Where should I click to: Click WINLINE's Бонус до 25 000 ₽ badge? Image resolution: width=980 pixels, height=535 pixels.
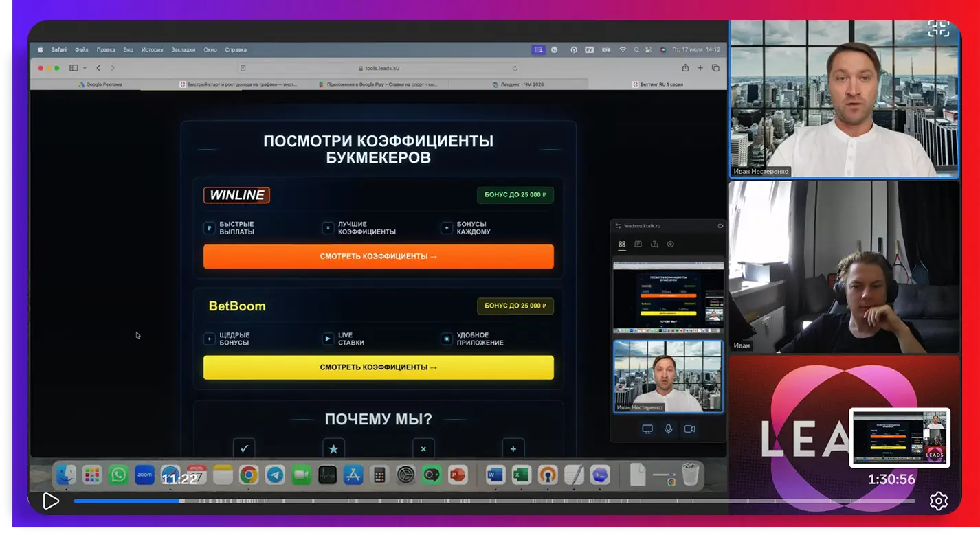[515, 195]
